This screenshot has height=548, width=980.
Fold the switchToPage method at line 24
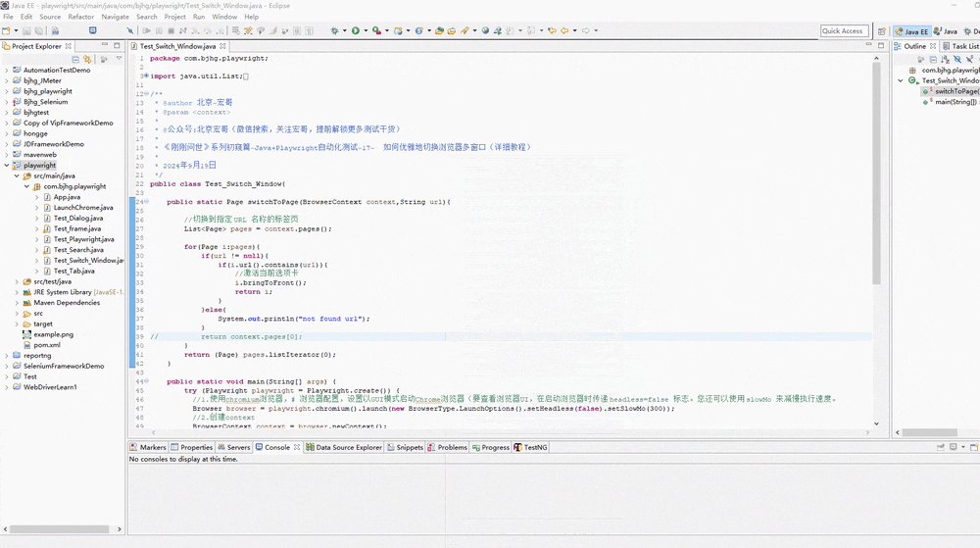coord(146,202)
